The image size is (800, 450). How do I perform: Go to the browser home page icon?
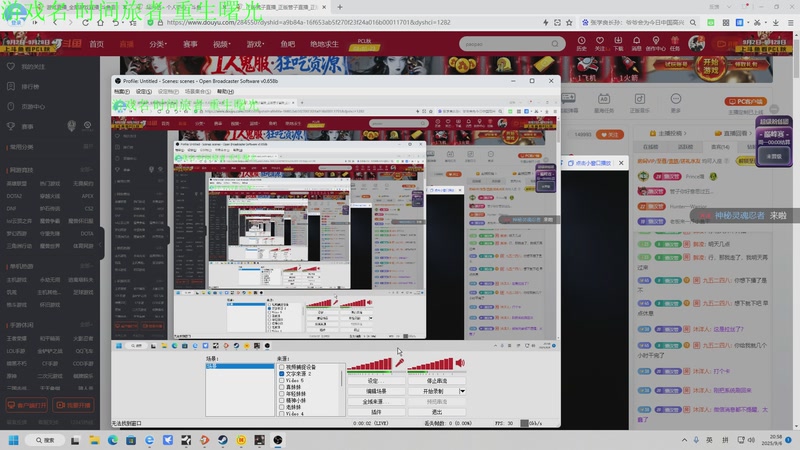click(101, 22)
